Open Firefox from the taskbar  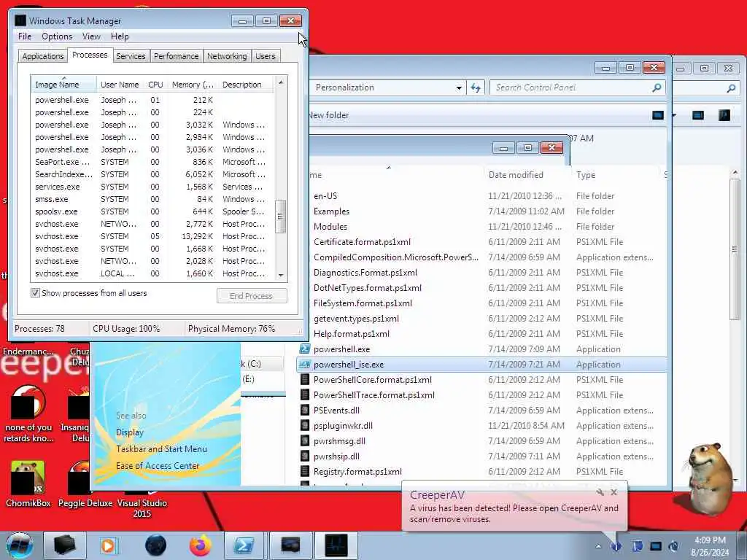(x=201, y=545)
